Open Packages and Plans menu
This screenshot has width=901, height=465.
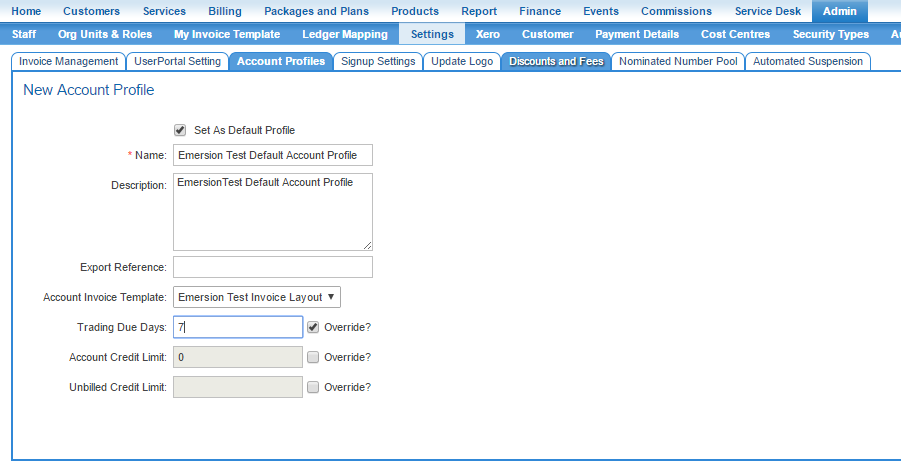point(317,11)
